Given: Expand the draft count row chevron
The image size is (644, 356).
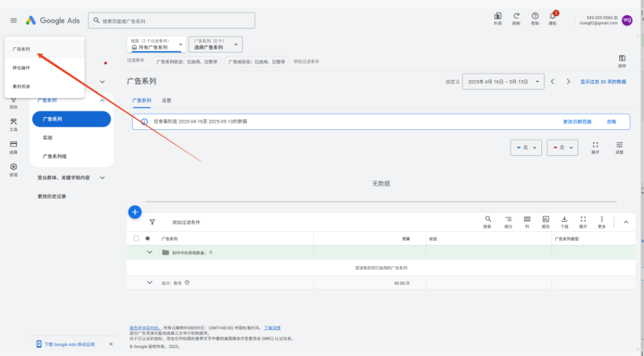Looking at the screenshot, I should point(149,252).
